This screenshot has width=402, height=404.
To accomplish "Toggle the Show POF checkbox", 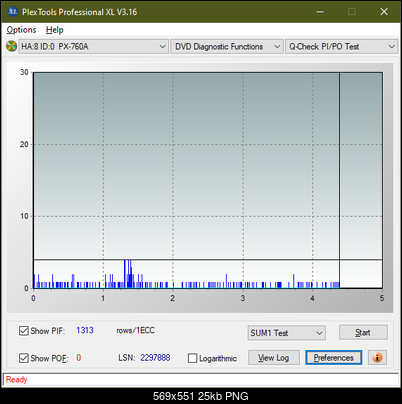I will click(x=24, y=358).
